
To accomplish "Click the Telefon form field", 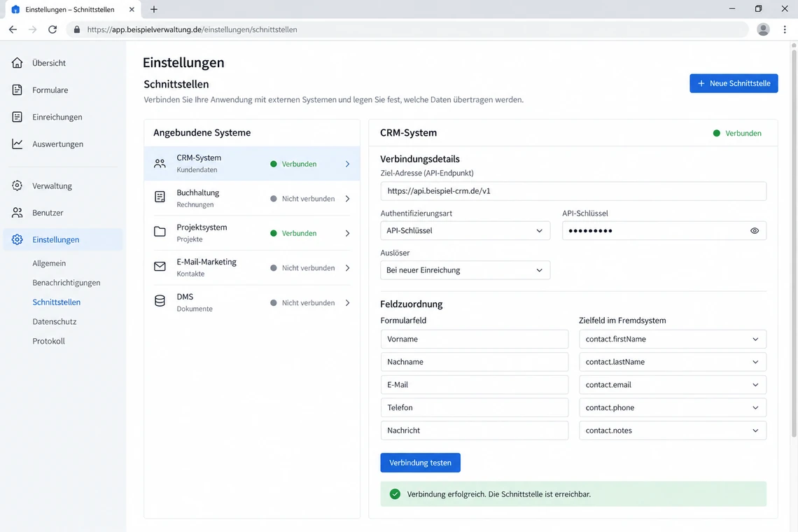I will click(x=475, y=408).
